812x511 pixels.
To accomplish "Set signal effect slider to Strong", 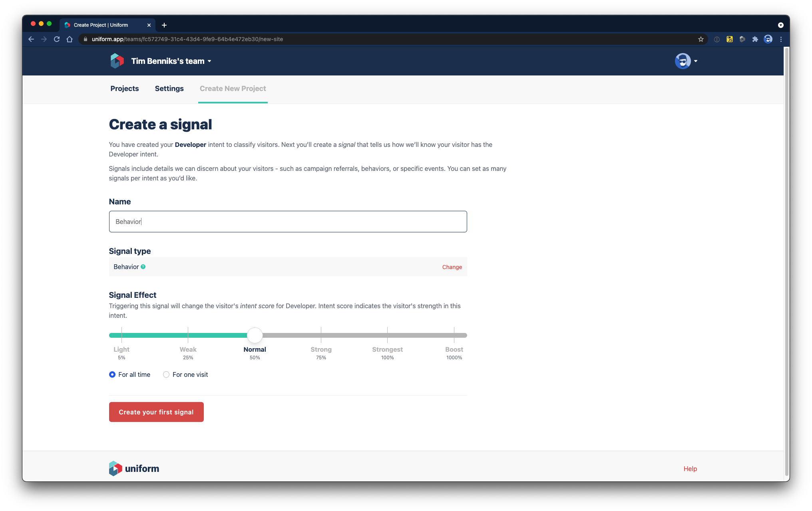I will (321, 335).
